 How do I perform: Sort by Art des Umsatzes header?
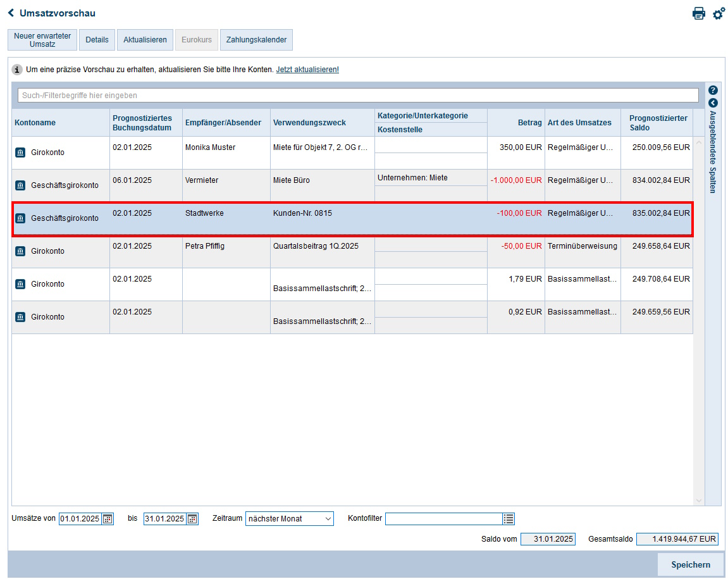click(x=583, y=123)
